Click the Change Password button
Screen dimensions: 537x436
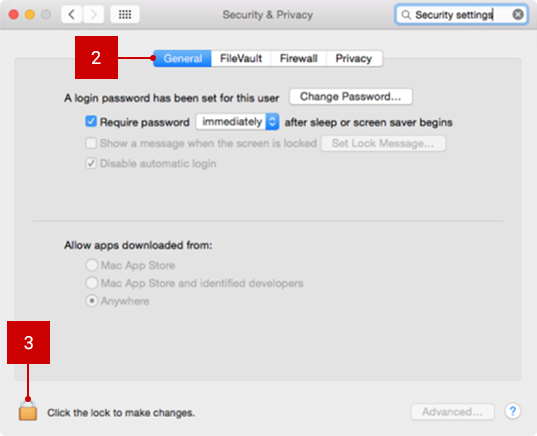click(351, 97)
